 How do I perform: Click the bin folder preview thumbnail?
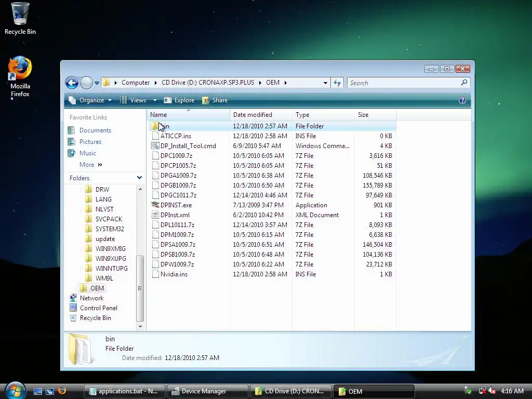tap(80, 349)
